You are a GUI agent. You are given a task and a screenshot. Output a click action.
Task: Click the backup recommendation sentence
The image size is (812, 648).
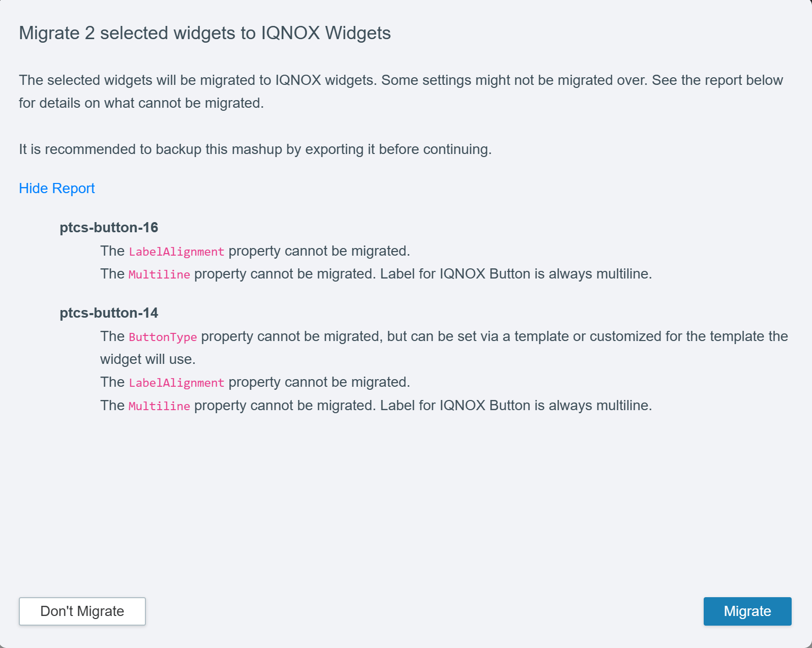tap(255, 149)
